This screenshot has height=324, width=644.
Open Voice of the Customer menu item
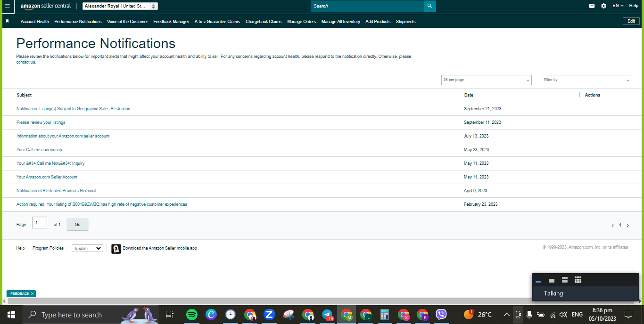click(127, 22)
